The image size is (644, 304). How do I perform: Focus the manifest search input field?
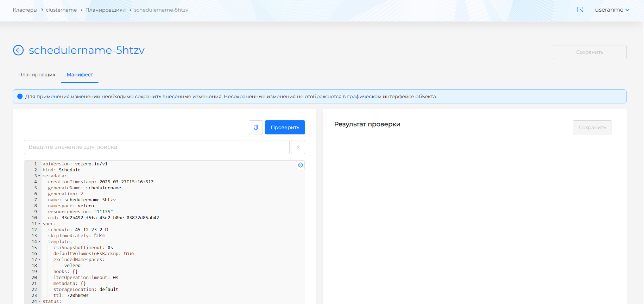(157, 147)
